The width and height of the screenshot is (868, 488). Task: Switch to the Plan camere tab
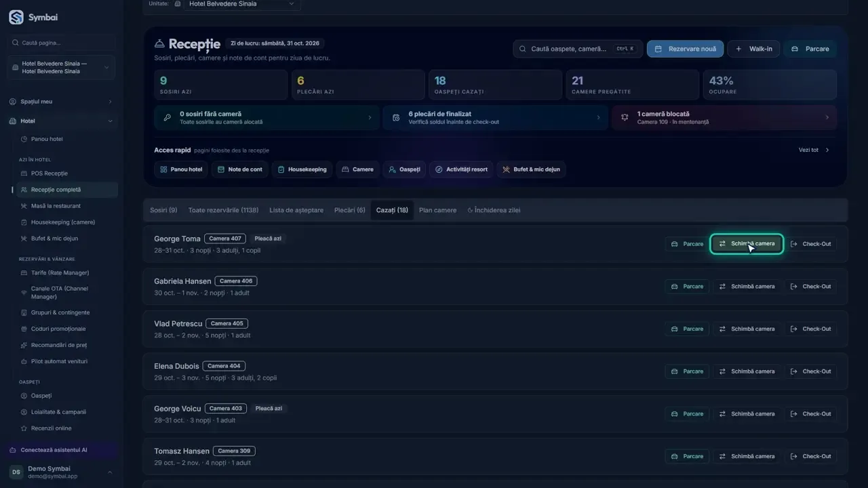click(437, 210)
